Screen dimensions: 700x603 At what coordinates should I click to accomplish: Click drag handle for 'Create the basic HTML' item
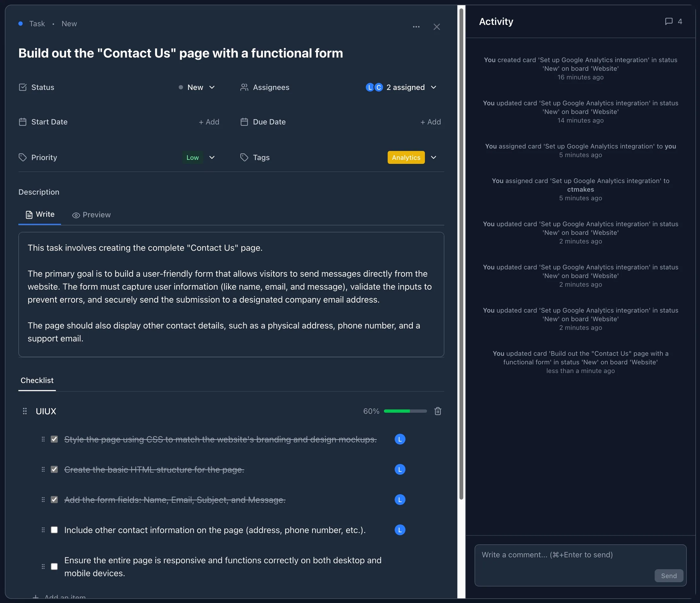tap(43, 469)
